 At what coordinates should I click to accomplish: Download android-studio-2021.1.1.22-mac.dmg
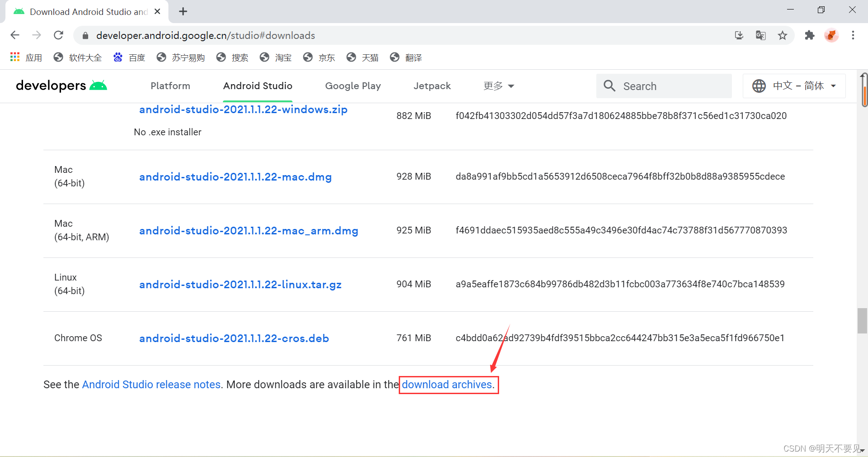coord(236,177)
